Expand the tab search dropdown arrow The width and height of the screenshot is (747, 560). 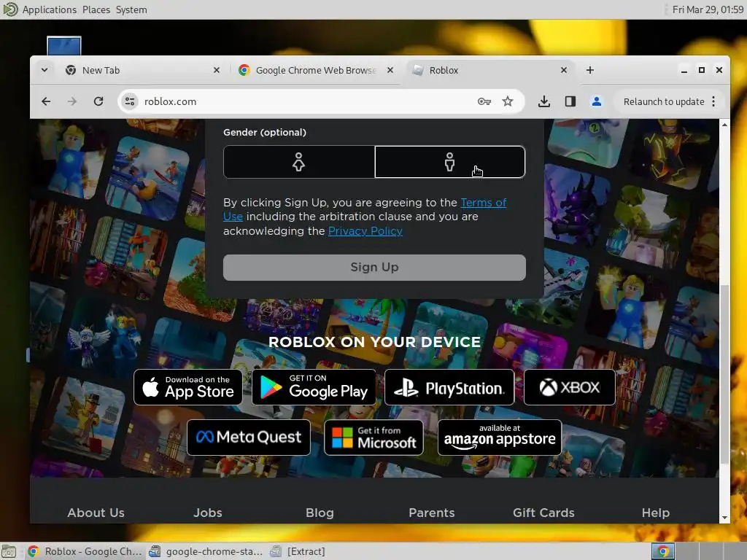[44, 70]
